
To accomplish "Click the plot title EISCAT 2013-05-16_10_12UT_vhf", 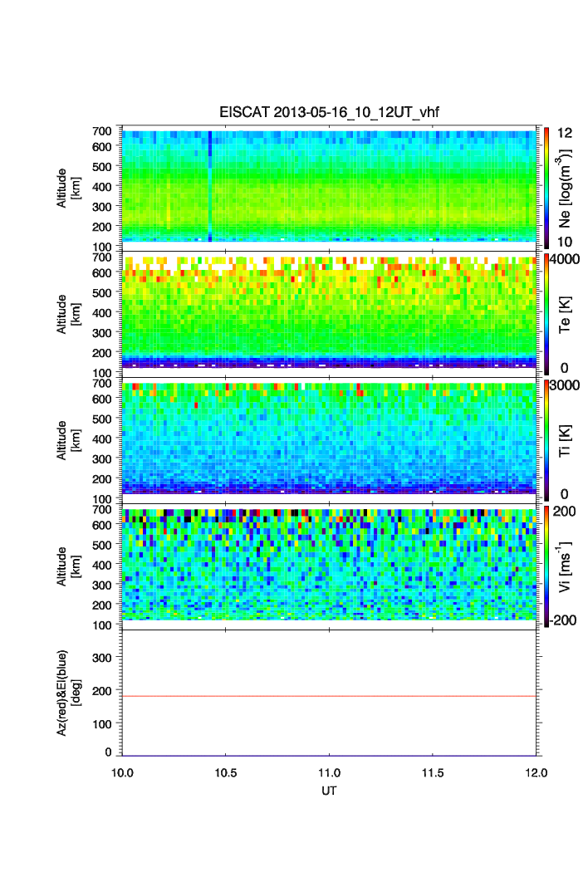I will (330, 114).
